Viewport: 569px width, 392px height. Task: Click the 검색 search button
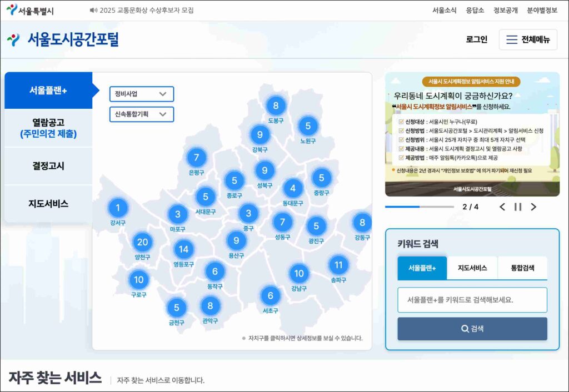(472, 329)
